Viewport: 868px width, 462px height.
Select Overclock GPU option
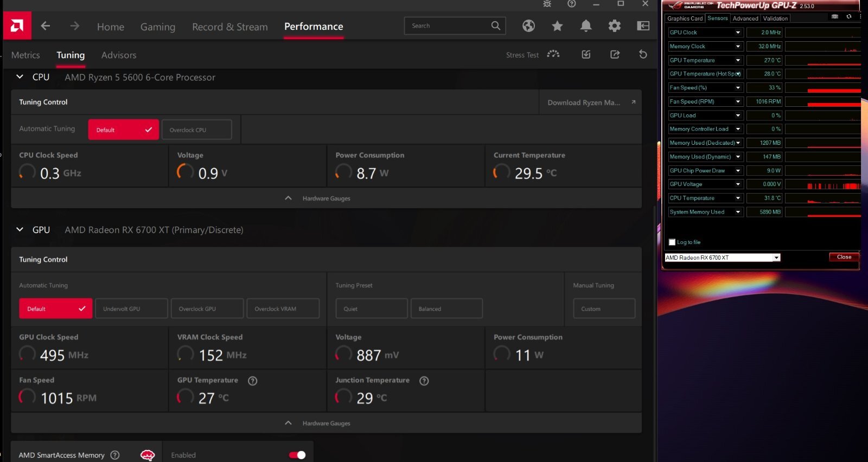pos(207,309)
